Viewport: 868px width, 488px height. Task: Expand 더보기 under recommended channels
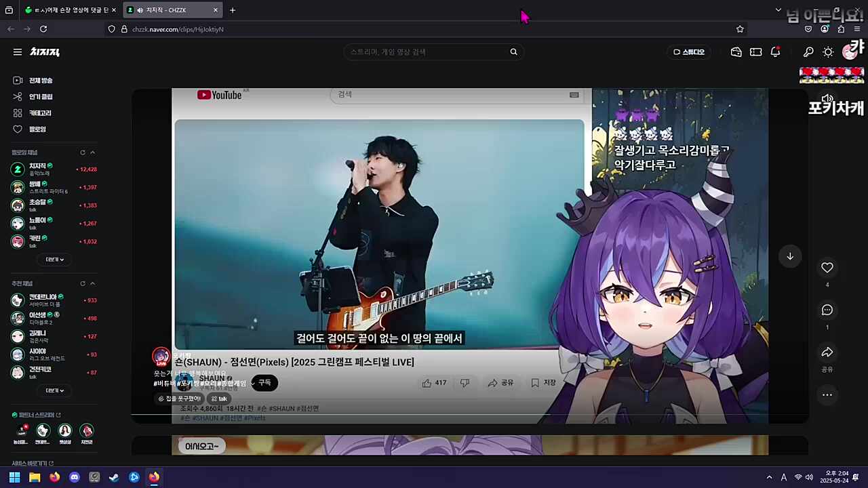click(x=54, y=390)
